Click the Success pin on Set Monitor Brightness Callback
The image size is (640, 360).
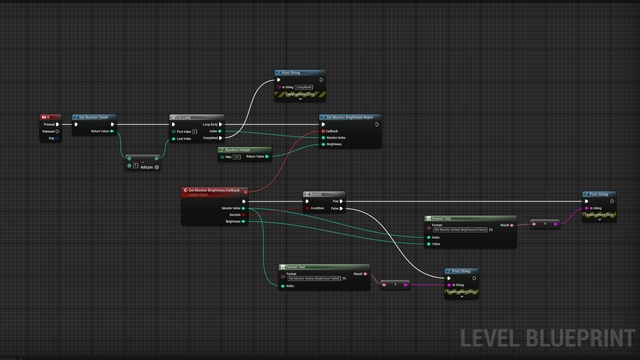[244, 215]
